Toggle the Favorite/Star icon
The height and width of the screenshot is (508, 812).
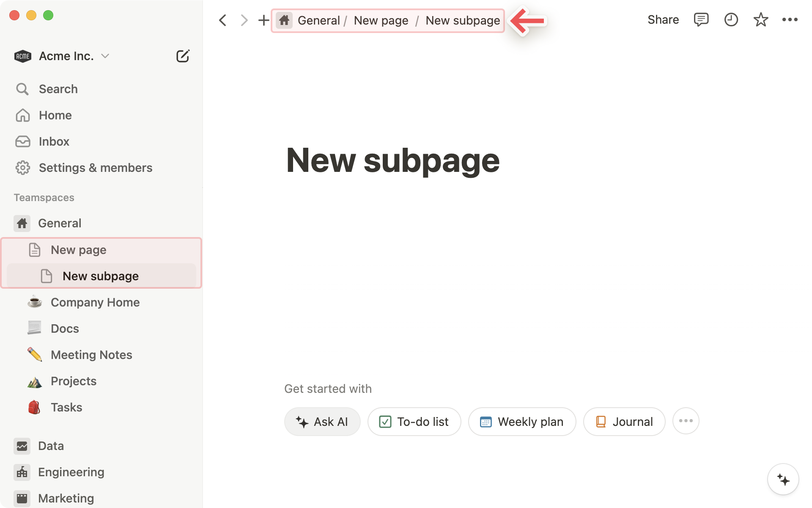click(x=760, y=19)
